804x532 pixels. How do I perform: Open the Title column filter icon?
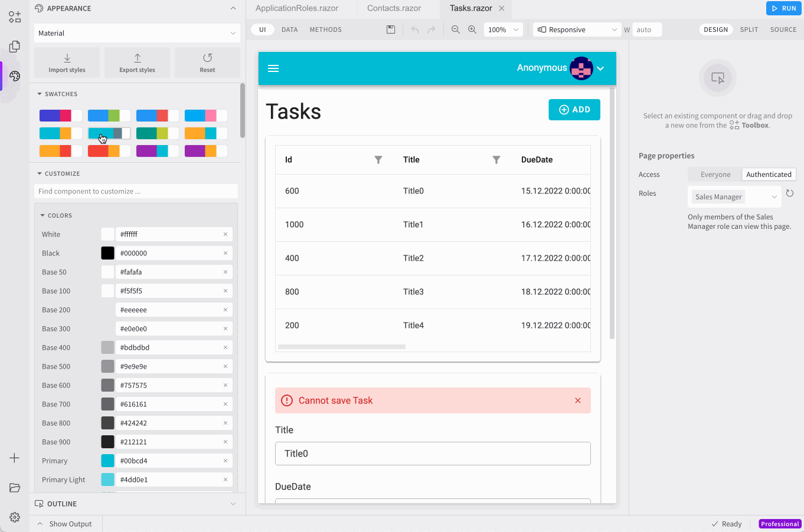[x=496, y=160]
